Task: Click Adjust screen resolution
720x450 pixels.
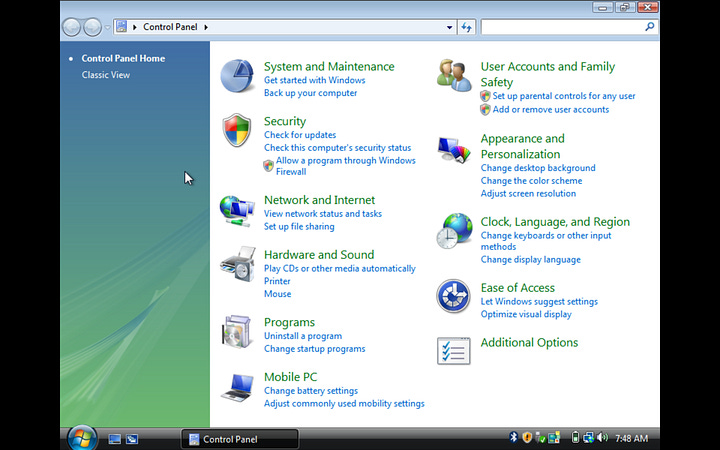Action: (528, 194)
